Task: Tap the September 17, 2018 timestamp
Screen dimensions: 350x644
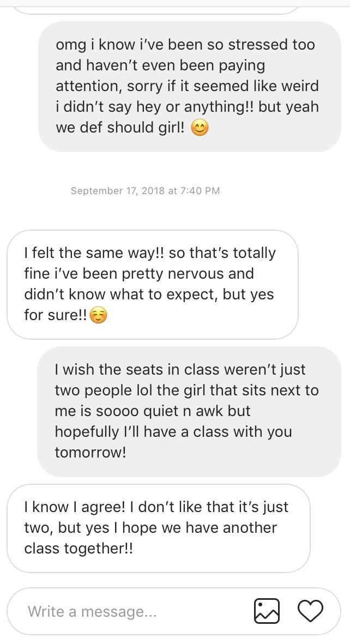Action: [146, 190]
